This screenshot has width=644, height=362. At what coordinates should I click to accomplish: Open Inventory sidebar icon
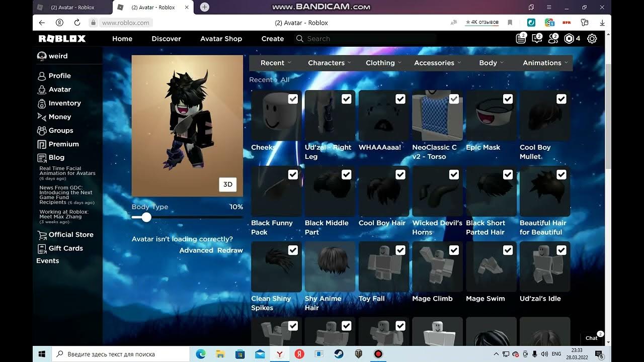[x=42, y=103]
